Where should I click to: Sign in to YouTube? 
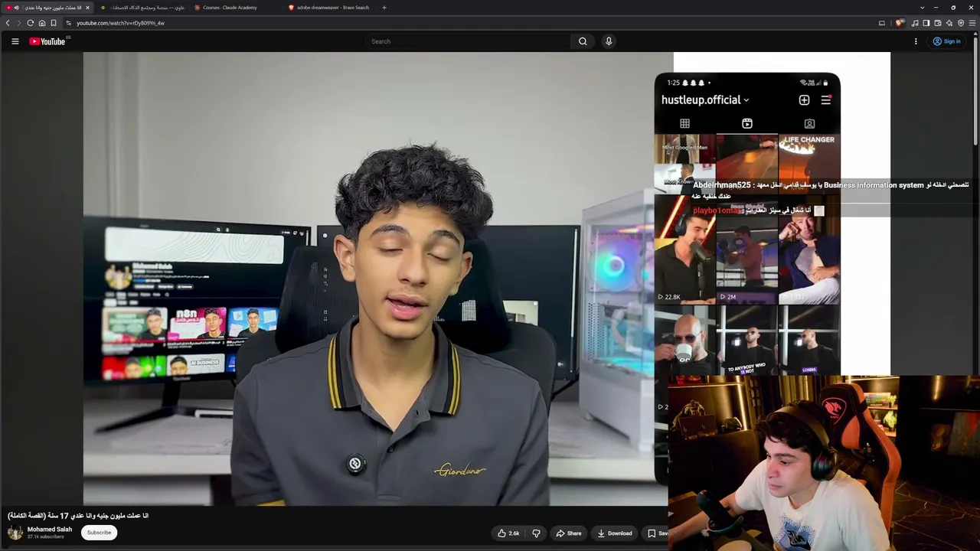(946, 41)
